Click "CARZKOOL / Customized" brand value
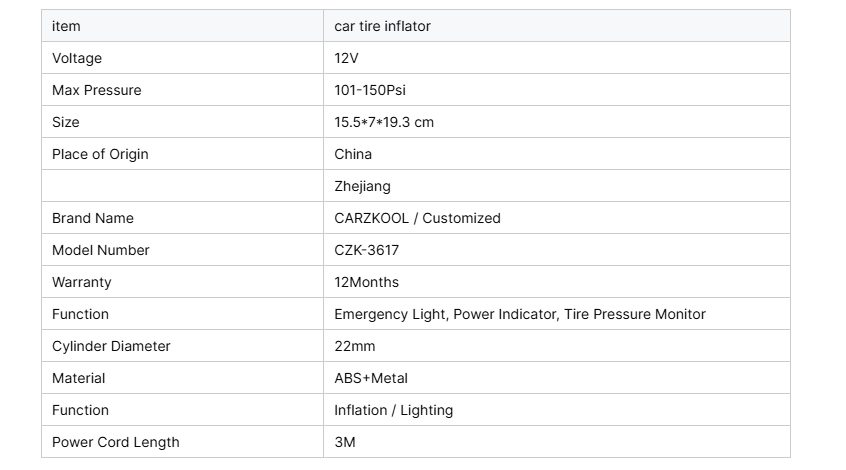Viewport: 846px width, 470px height. (x=417, y=218)
